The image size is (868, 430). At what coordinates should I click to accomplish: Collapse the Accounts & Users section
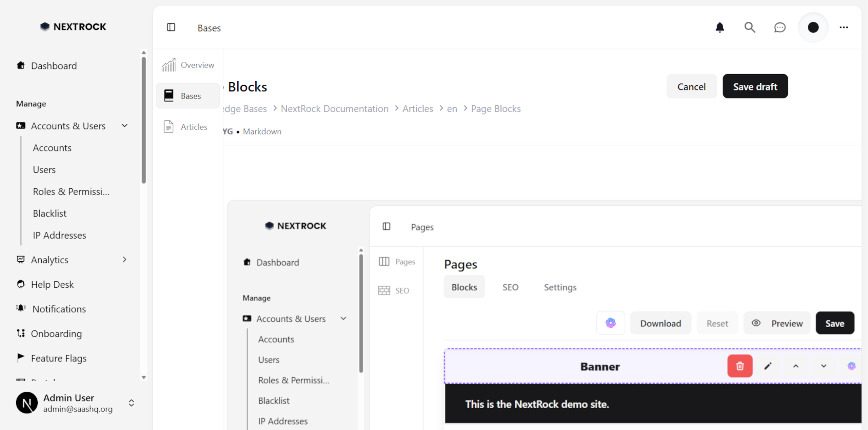pyautogui.click(x=124, y=126)
